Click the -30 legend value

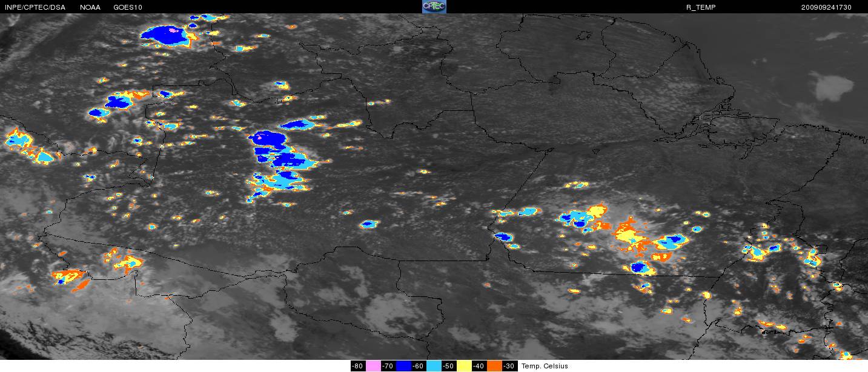509,366
